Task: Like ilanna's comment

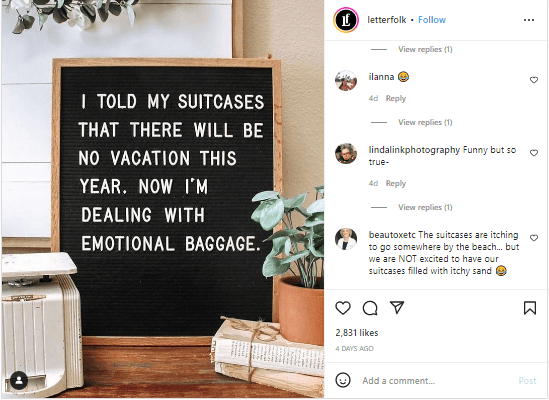Action: [534, 80]
